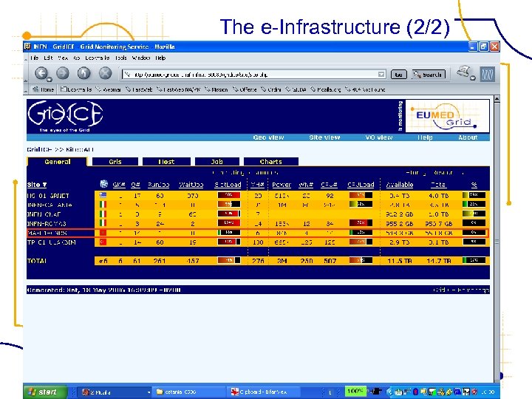The width and height of the screenshot is (532, 399).
Task: Open the Bookmarks menu in the menu bar
Action: pos(97,58)
